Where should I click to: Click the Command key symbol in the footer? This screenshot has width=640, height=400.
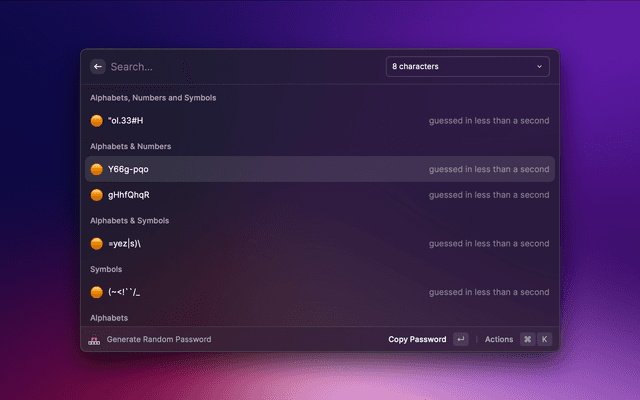coord(527,340)
